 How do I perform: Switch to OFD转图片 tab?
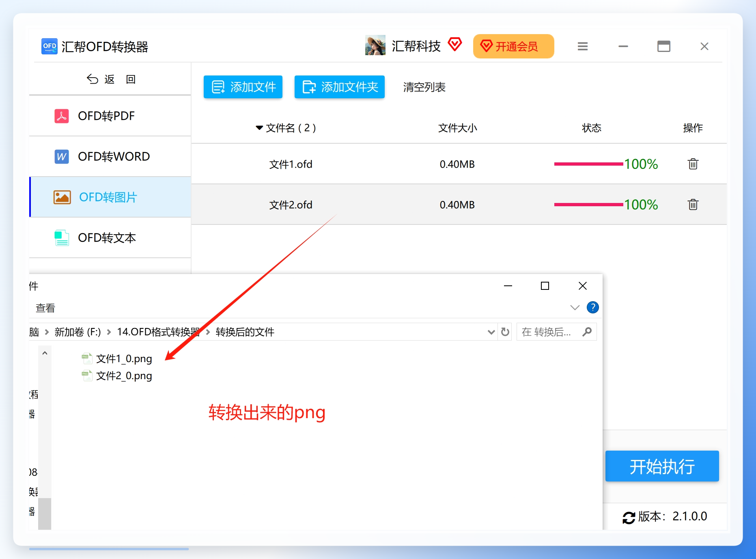110,197
